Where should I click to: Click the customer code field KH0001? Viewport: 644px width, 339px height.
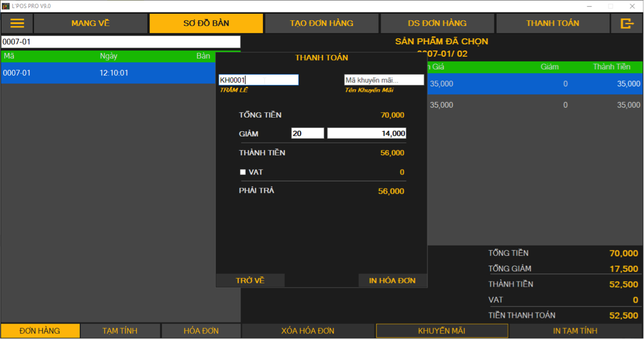point(258,80)
